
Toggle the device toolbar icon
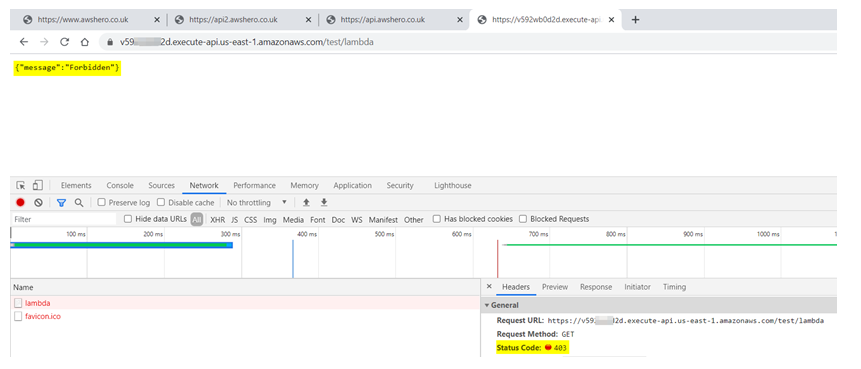pyautogui.click(x=37, y=186)
